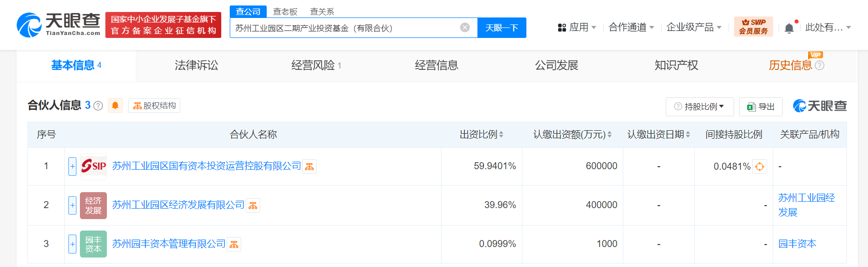Viewport: 868px width, 267px height.
Task: Open notifications bell in header
Action: click(789, 28)
